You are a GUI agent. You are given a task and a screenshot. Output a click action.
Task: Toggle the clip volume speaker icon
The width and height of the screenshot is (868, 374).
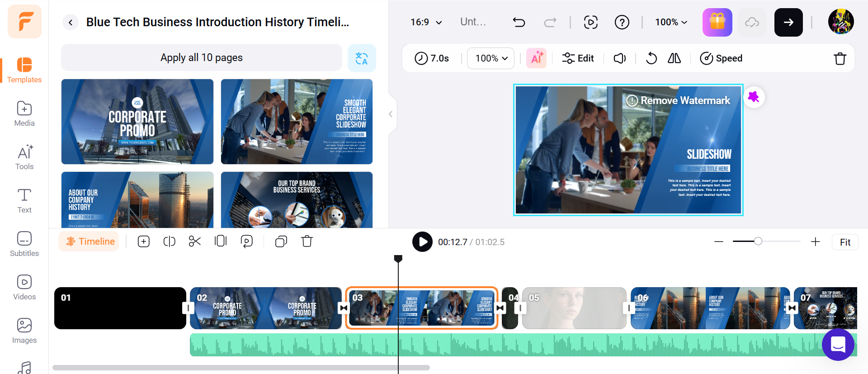tap(620, 58)
